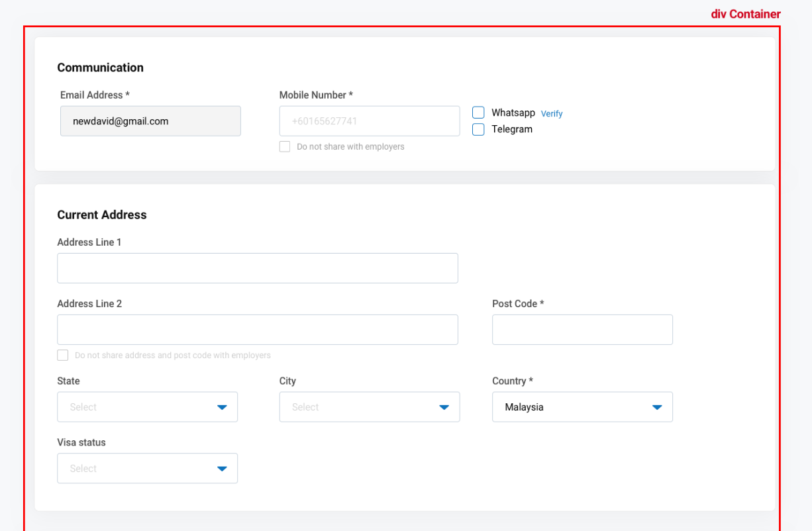Click the Address Line 1 input
This screenshot has width=812, height=531.
tap(258, 268)
